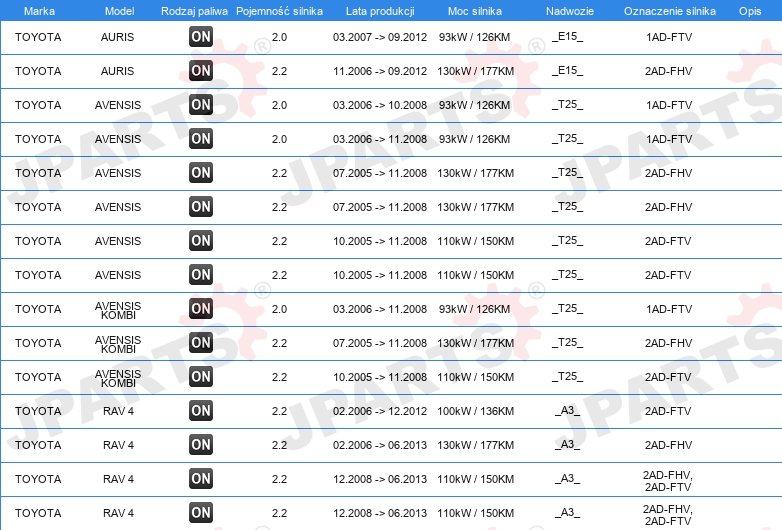Image resolution: width=782 pixels, height=530 pixels.
Task: Click the Rodzaj paliwa column header
Action: (x=194, y=11)
